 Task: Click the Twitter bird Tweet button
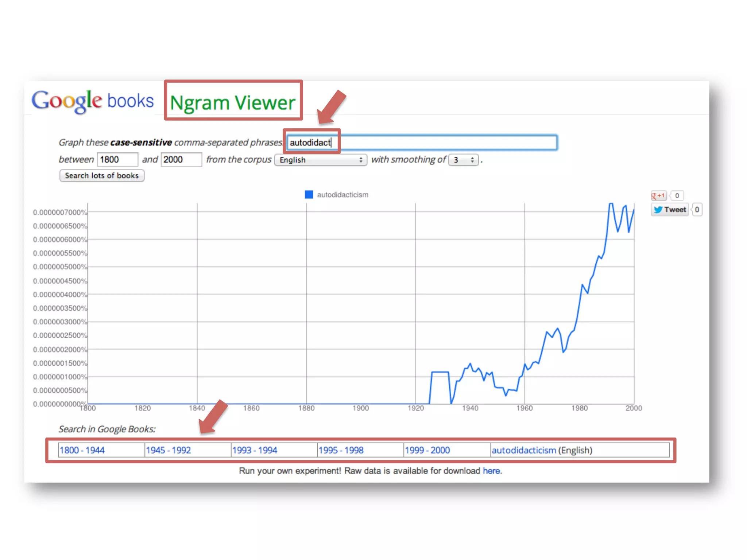(670, 210)
